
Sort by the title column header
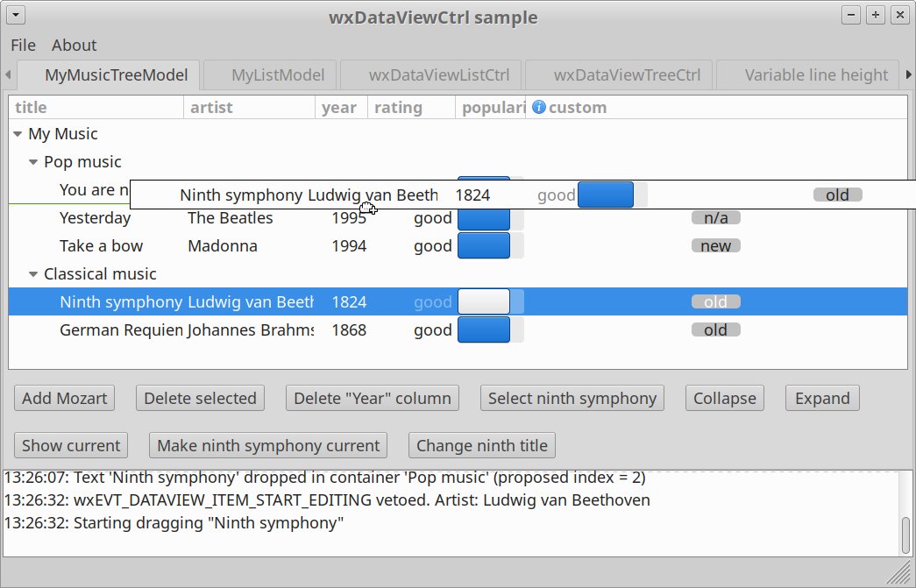96,108
